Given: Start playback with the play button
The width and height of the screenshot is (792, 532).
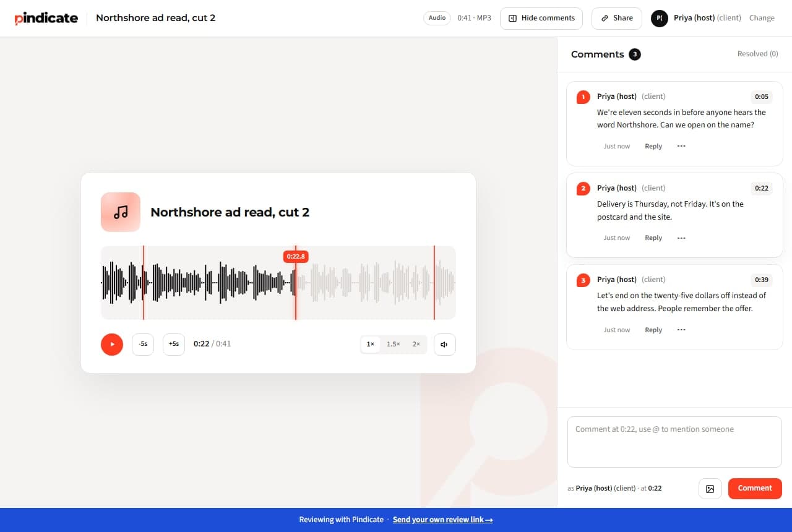Looking at the screenshot, I should point(112,344).
